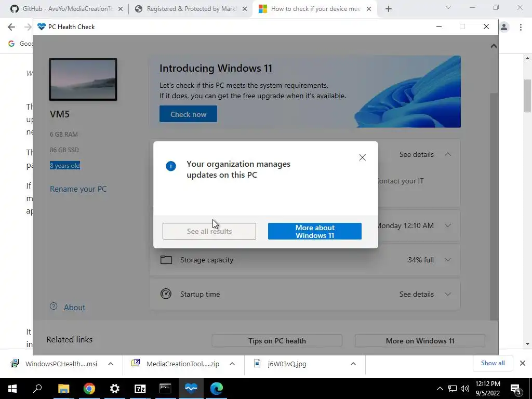Viewport: 532px width, 399px height.
Task: Collapse the top See details section chevron
Action: pos(448,154)
